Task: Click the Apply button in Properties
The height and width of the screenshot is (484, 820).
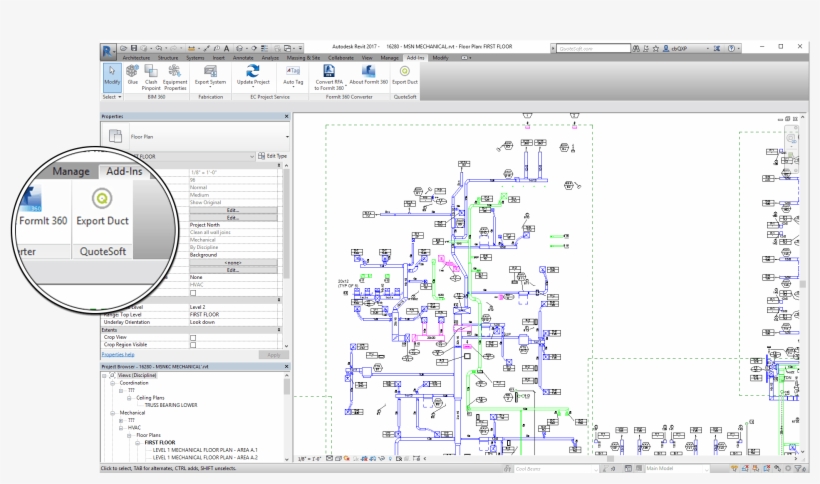Action: [274, 355]
